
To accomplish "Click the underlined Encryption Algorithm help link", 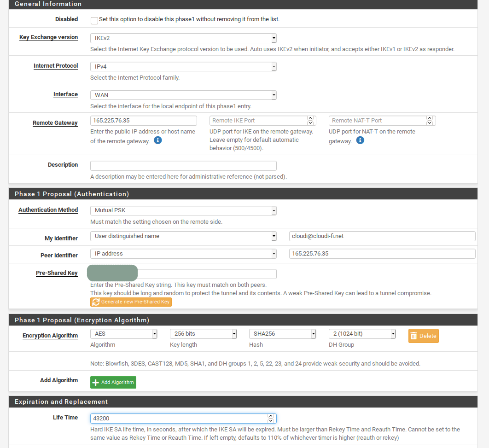I will pos(50,336).
